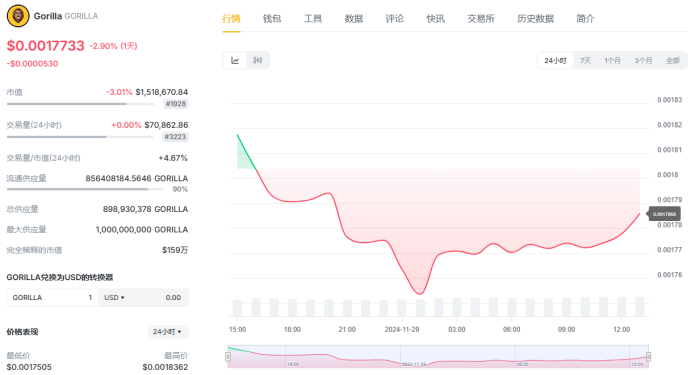Select the 1个月 time range
692x375 pixels.
pyautogui.click(x=613, y=60)
